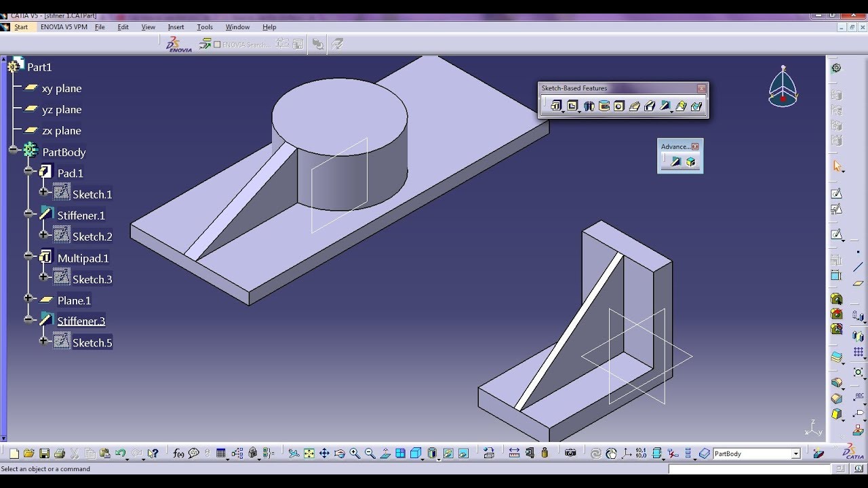Click the compass in the viewport corner

tap(783, 87)
